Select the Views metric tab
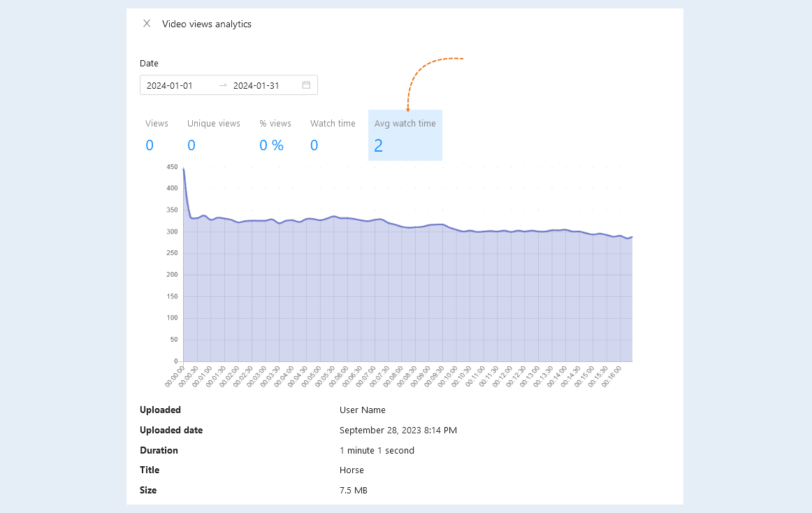This screenshot has height=513, width=812. (157, 136)
